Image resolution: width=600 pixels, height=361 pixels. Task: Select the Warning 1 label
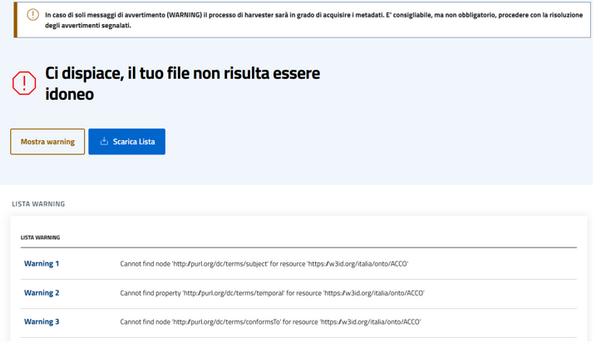pos(42,264)
